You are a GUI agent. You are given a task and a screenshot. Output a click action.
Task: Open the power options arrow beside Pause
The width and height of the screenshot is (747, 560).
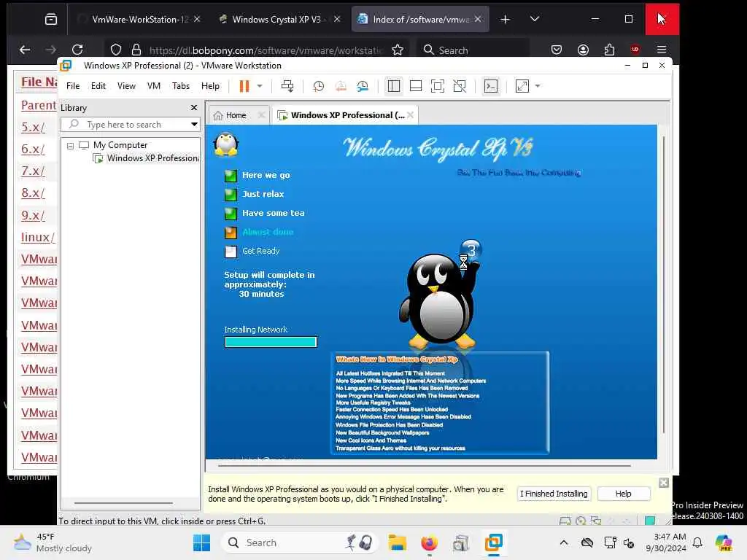[260, 86]
